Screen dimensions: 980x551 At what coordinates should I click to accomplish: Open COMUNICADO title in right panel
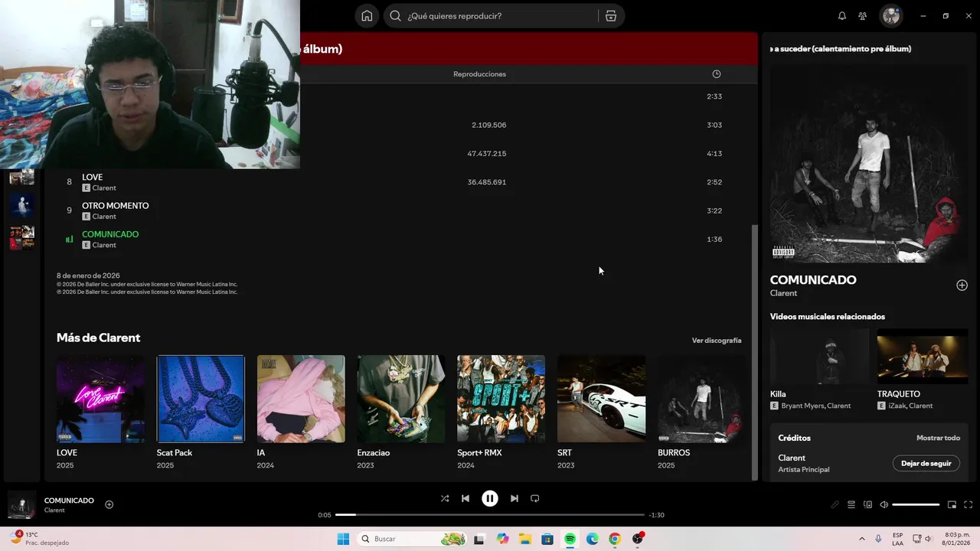(x=813, y=280)
